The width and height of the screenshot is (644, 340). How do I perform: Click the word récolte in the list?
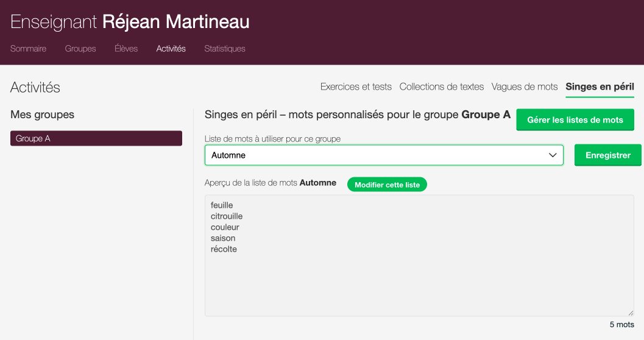224,249
